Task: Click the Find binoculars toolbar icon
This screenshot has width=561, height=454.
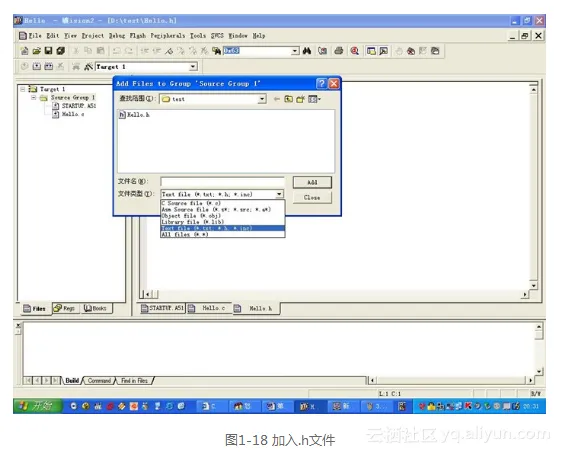Action: pyautogui.click(x=307, y=51)
